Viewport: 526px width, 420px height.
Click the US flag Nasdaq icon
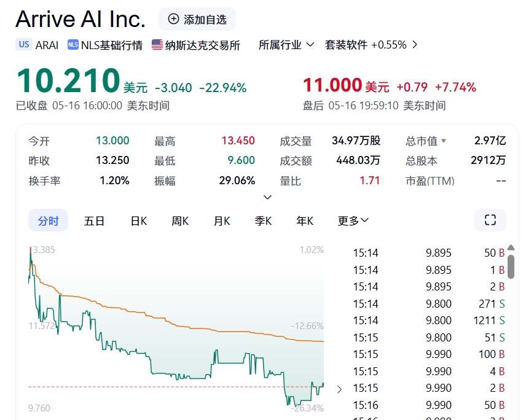(x=157, y=44)
